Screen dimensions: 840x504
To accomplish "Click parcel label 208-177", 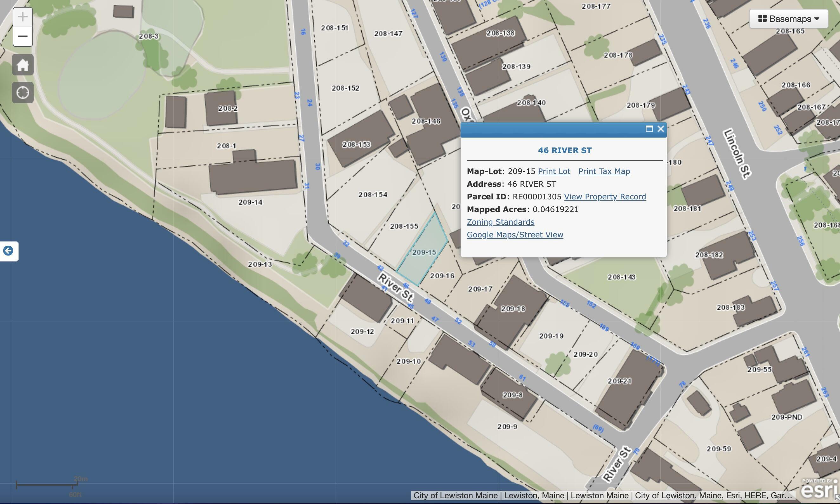I will [596, 6].
